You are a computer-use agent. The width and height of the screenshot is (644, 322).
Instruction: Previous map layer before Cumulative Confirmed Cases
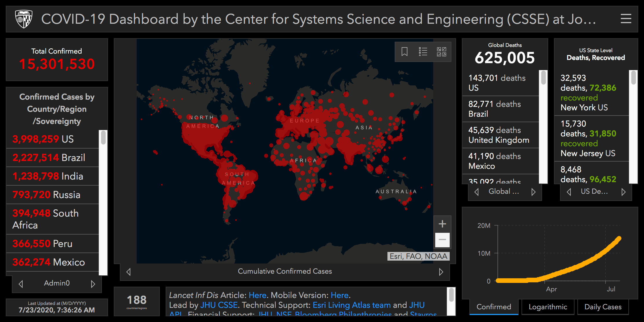pos(129,272)
